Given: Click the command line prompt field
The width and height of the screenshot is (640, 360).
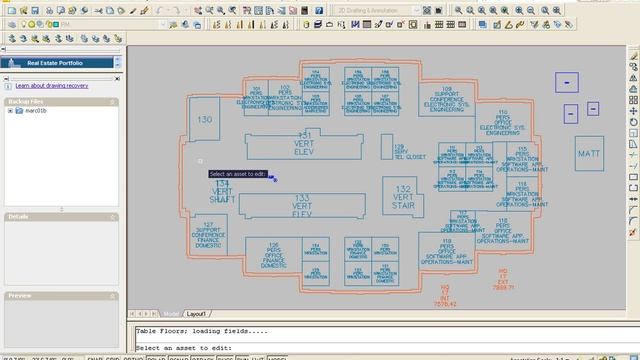Looking at the screenshot, I should (x=387, y=348).
